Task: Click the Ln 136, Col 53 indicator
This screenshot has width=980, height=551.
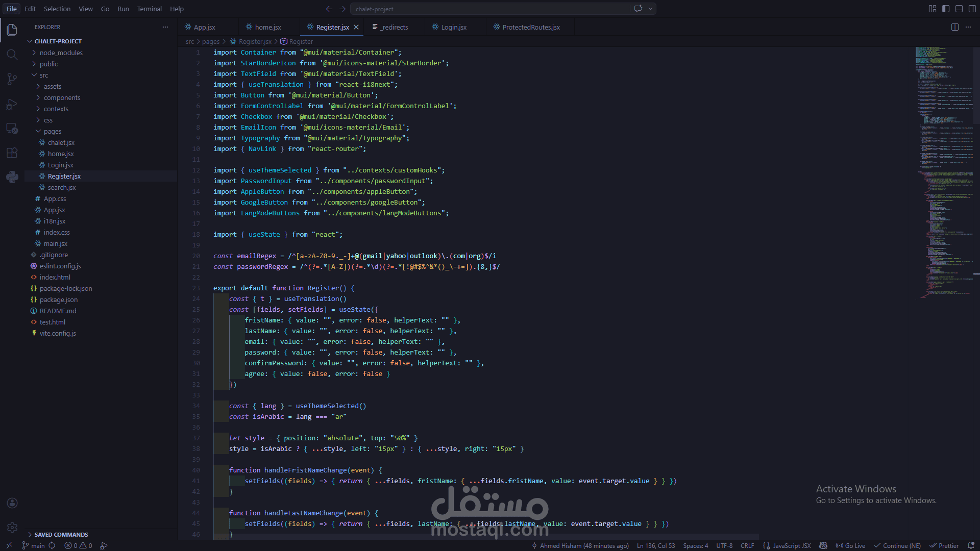Action: 656,545
